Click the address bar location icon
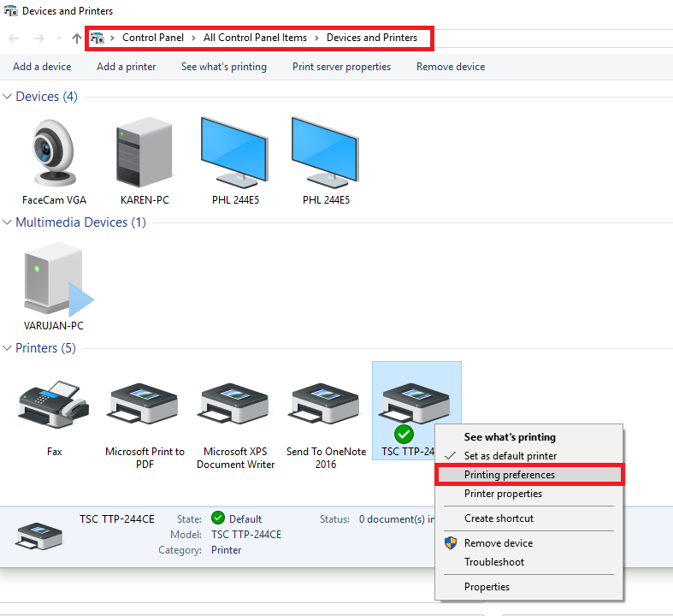This screenshot has height=616, width=673. coord(97,38)
